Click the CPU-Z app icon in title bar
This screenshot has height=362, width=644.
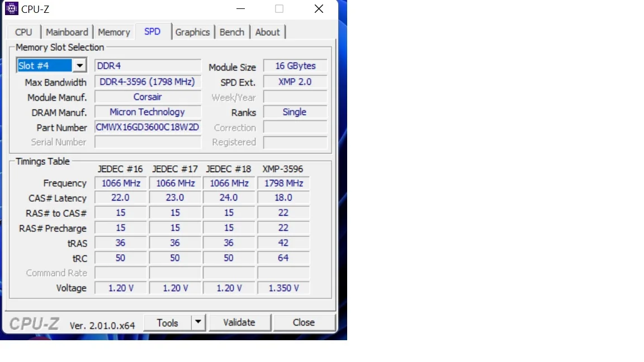click(12, 8)
